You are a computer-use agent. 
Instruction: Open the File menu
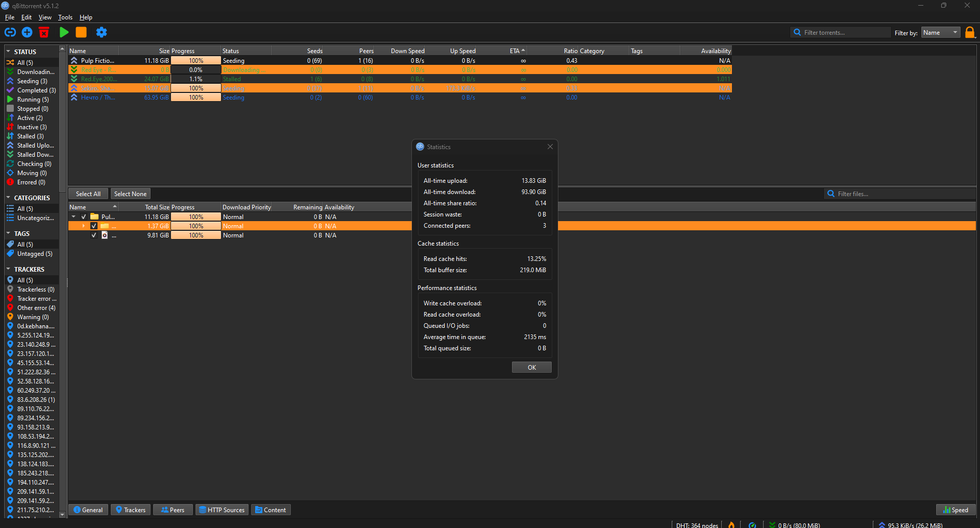click(10, 17)
